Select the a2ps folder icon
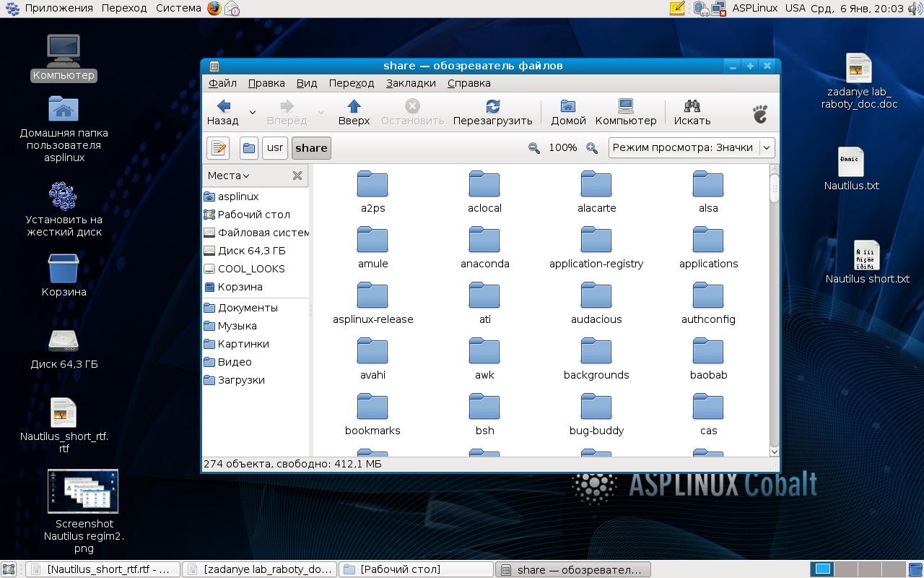This screenshot has height=578, width=924. coord(372,184)
